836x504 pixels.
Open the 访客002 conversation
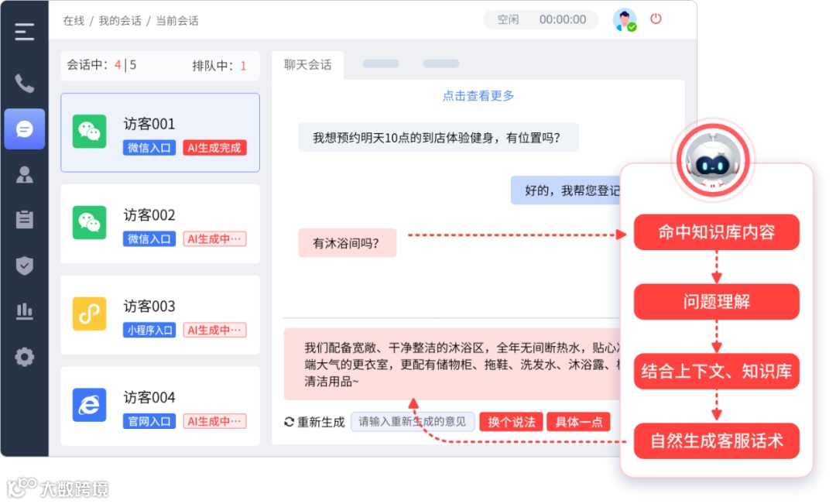(160, 224)
